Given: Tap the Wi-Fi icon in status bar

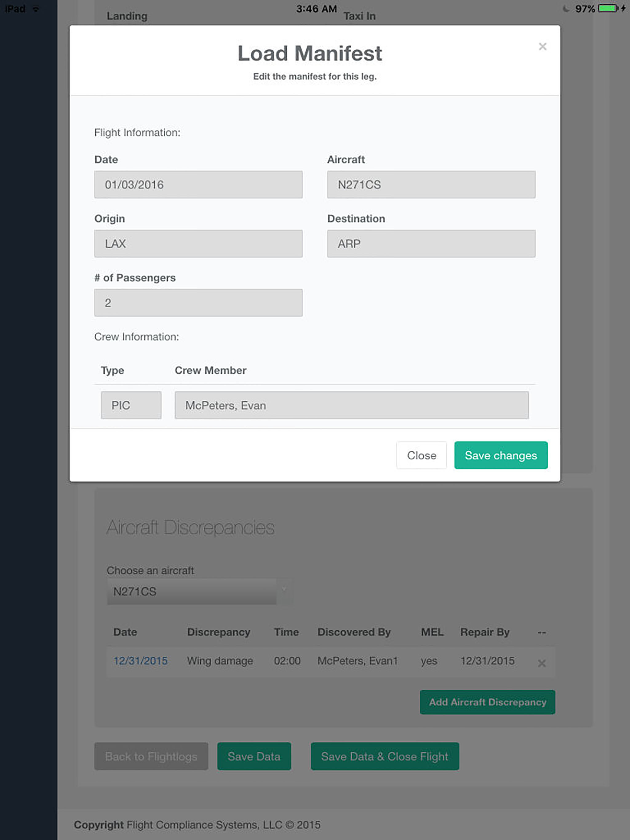Looking at the screenshot, I should 36,9.
